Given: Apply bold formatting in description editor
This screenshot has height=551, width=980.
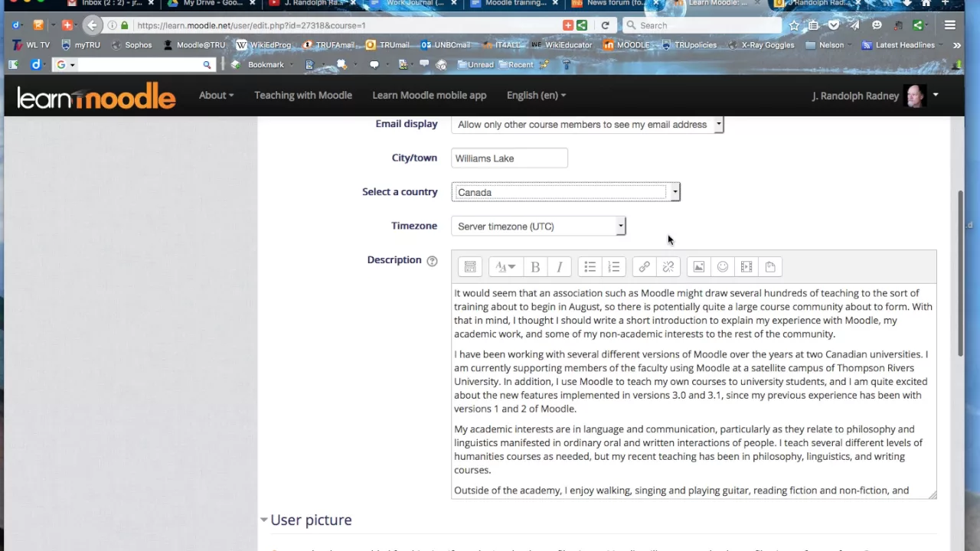Looking at the screenshot, I should [535, 267].
